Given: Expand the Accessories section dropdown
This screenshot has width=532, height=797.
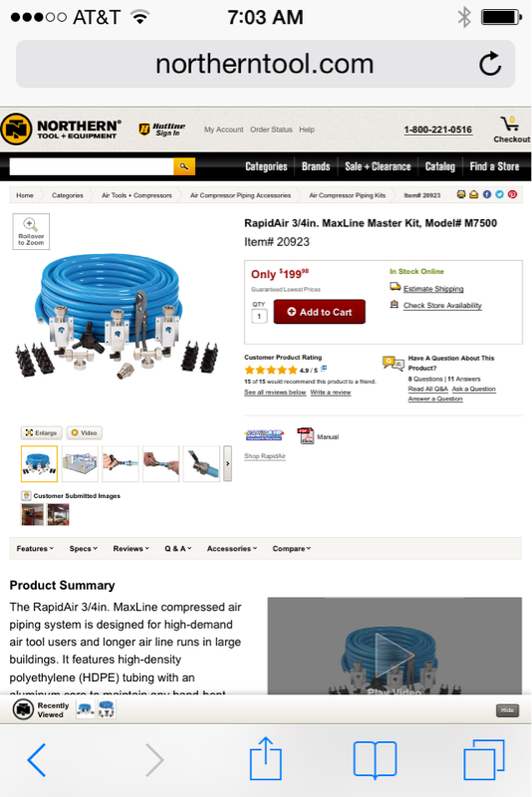Looking at the screenshot, I should [x=232, y=549].
